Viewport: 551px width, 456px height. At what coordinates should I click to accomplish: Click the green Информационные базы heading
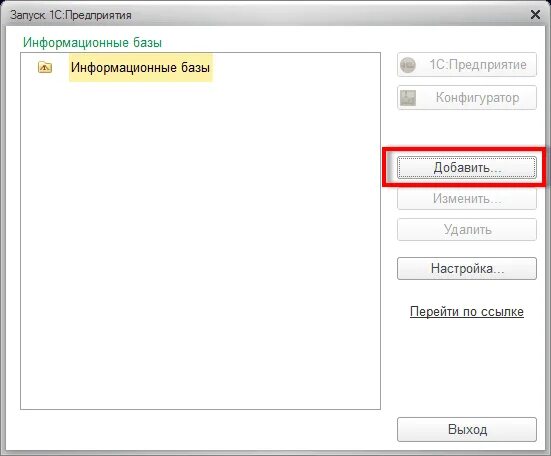(x=92, y=43)
